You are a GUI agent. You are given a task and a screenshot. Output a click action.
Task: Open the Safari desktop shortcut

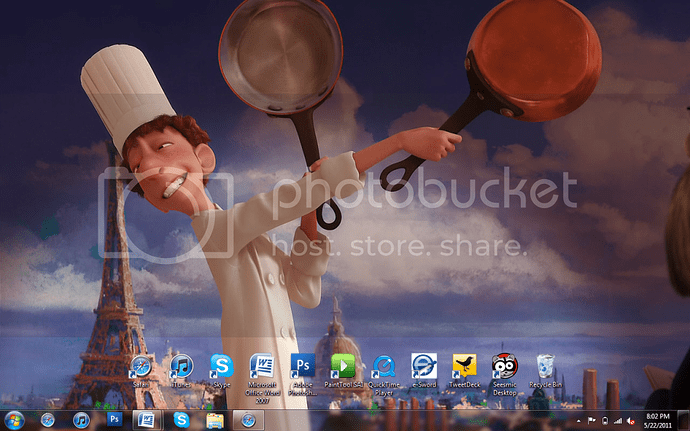141,366
